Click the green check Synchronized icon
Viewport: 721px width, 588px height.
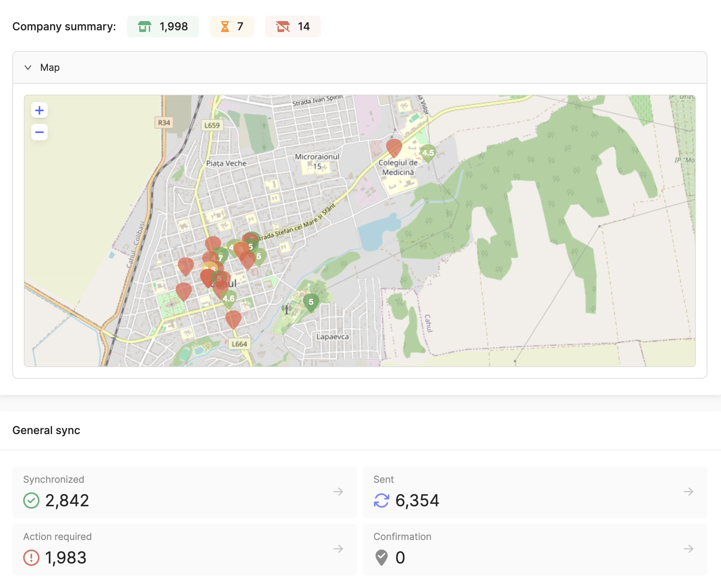[31, 500]
